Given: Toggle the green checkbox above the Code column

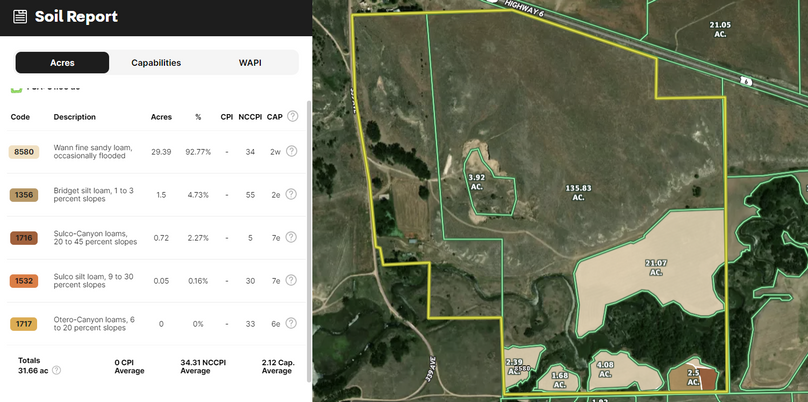Looking at the screenshot, I should [16, 88].
